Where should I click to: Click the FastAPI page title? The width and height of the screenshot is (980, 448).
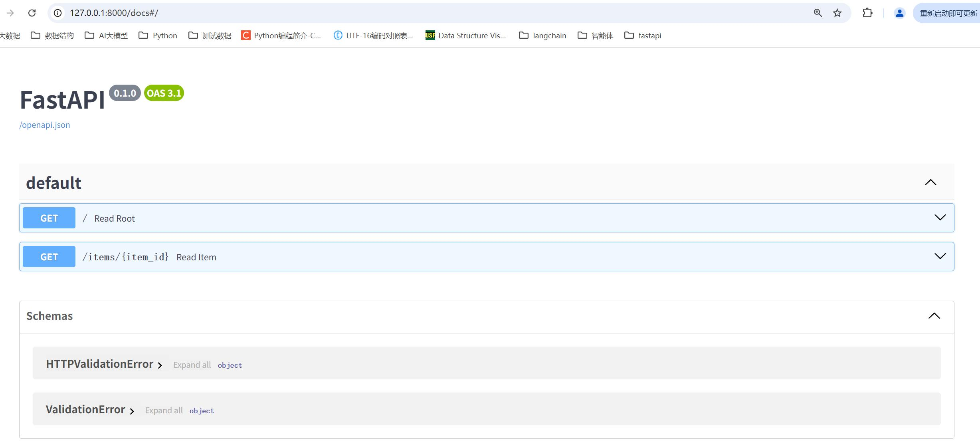[x=62, y=99]
